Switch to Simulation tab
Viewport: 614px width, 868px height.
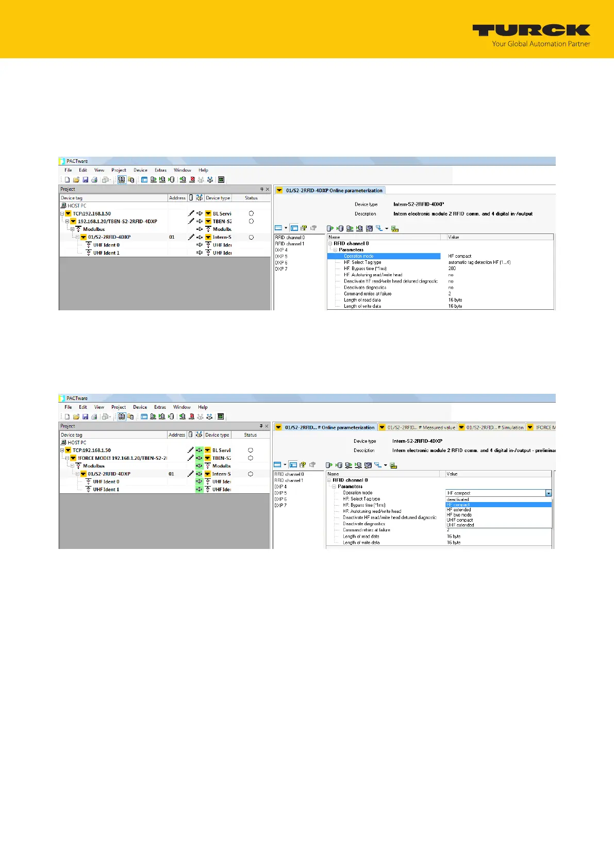point(491,427)
